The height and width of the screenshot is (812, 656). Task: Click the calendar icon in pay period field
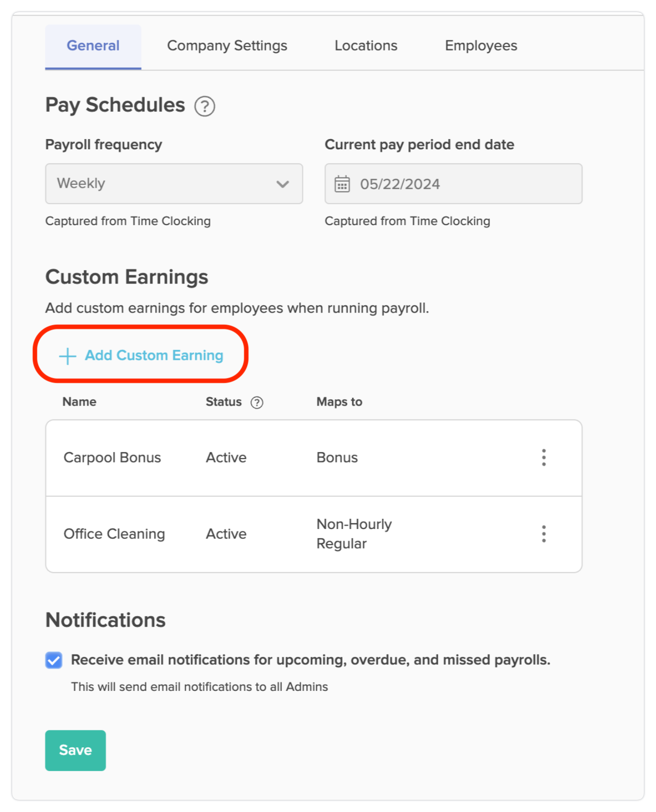point(344,184)
